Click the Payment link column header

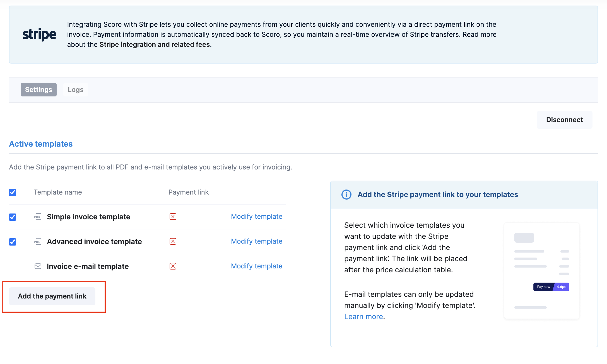click(189, 192)
